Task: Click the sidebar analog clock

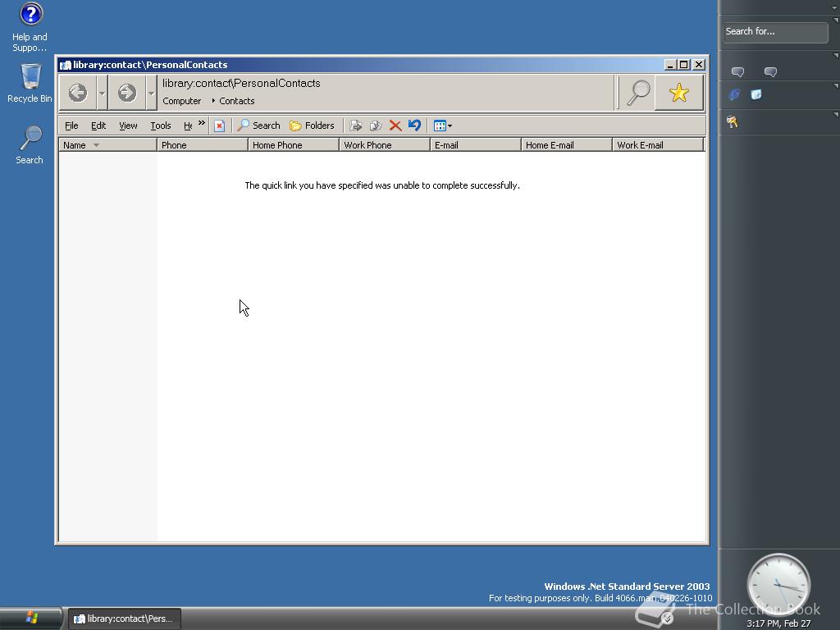Action: (x=778, y=585)
